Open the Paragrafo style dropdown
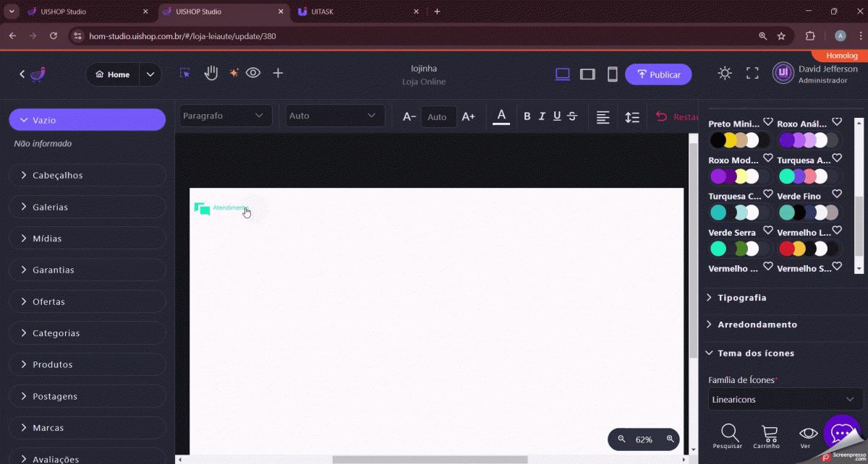The height and width of the screenshot is (464, 868). pyautogui.click(x=225, y=116)
